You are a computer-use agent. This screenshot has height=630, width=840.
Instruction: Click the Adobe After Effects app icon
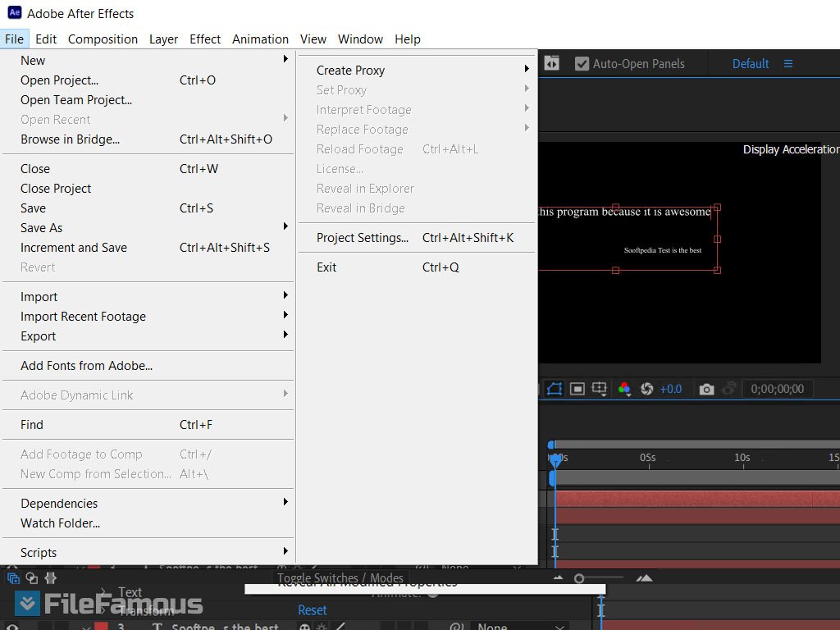point(15,12)
